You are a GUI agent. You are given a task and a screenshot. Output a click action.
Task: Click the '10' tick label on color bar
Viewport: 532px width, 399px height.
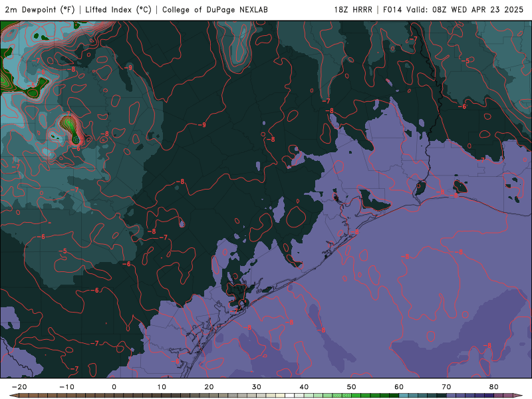coord(162,387)
